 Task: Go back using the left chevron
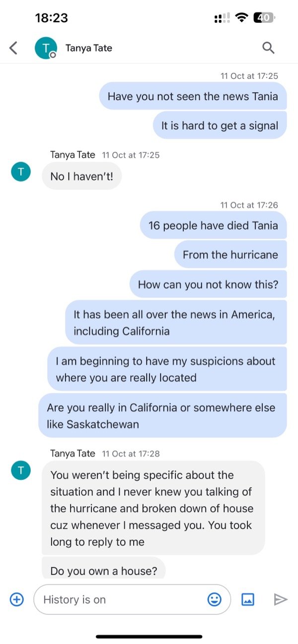pos(13,48)
